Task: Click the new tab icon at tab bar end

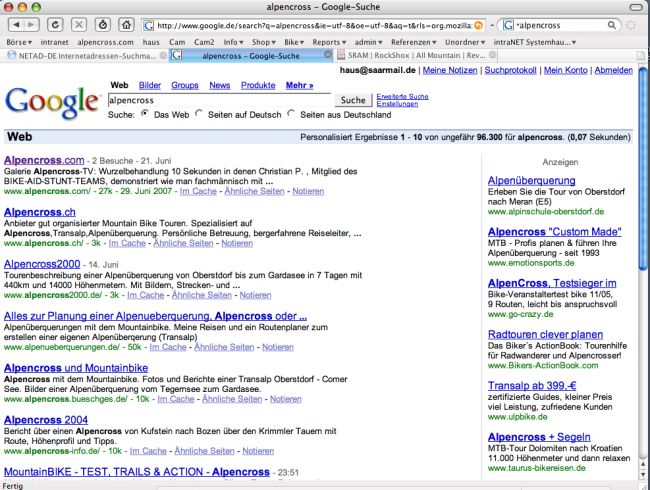Action: pyautogui.click(x=640, y=56)
